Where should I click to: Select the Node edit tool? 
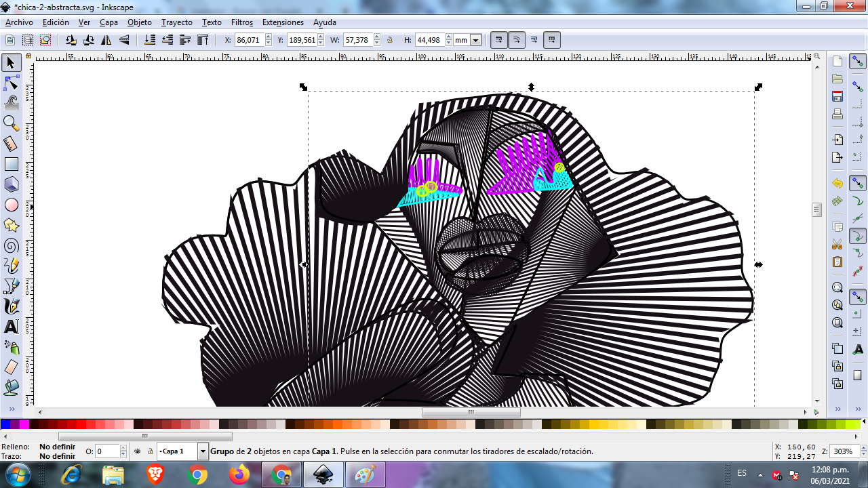click(11, 83)
